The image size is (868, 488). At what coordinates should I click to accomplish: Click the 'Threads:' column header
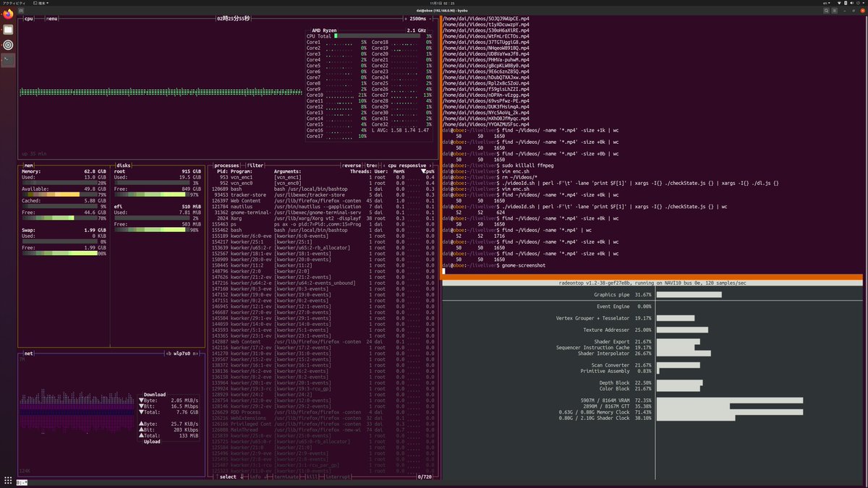(360, 171)
